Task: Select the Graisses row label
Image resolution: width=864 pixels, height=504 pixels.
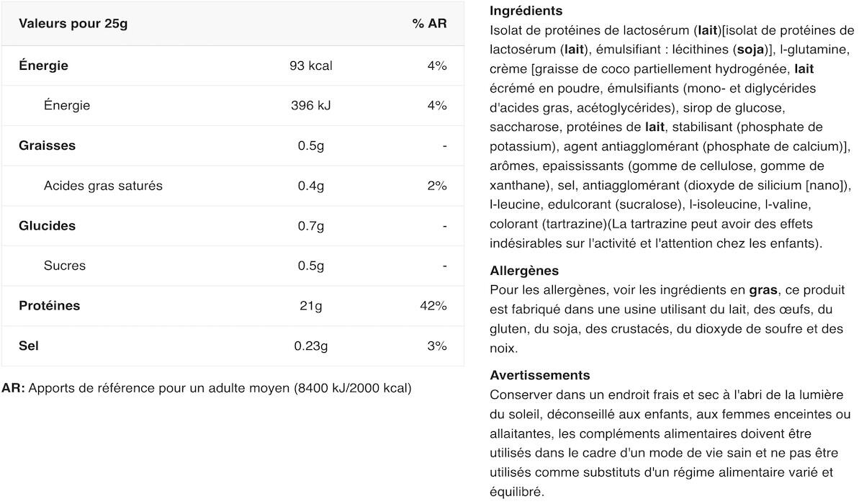Action: point(47,145)
